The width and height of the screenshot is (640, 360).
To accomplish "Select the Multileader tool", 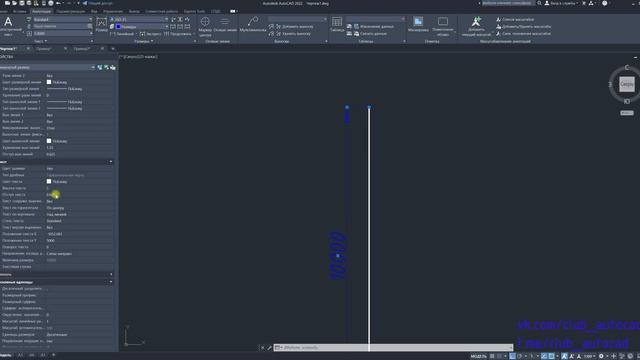I will (x=253, y=24).
